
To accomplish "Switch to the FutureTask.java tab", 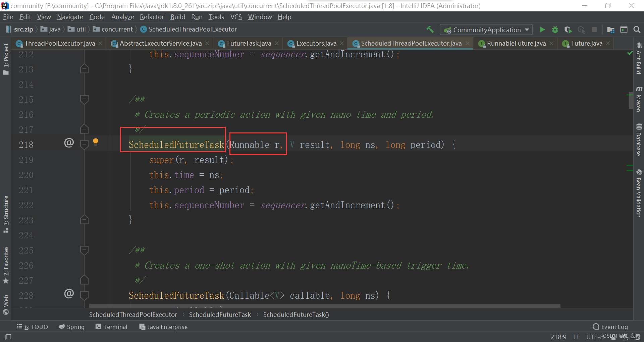I will pos(249,43).
